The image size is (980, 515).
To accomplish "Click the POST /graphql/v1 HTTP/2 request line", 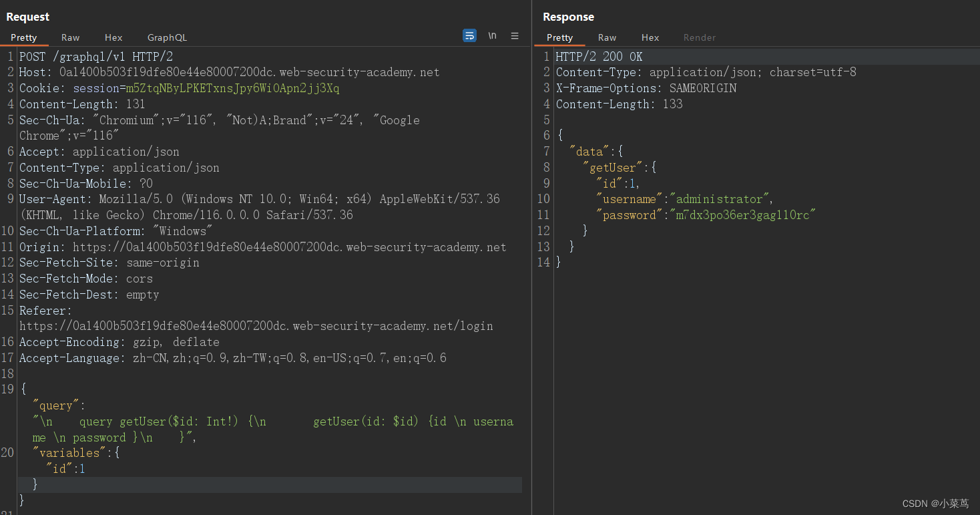I will pos(95,57).
